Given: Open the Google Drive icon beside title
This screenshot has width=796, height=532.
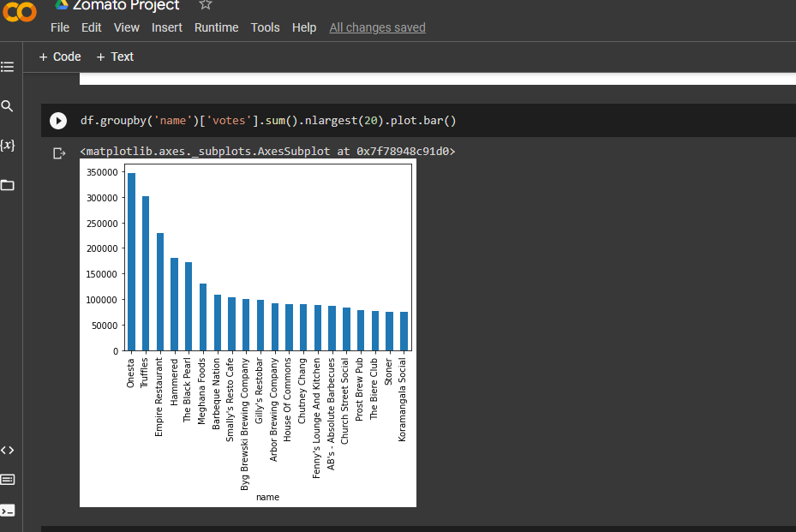Looking at the screenshot, I should tap(62, 4).
